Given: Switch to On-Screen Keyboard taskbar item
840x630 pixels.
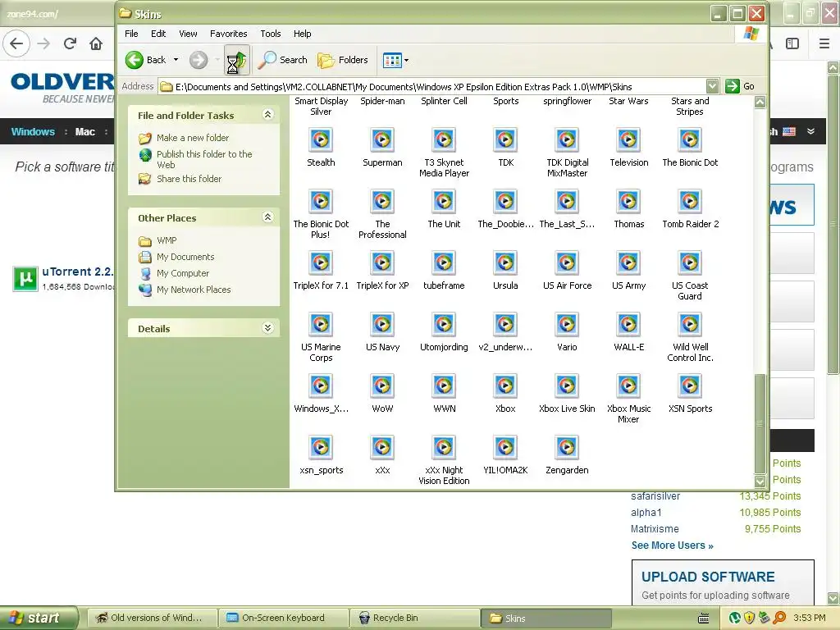Looking at the screenshot, I should tap(283, 619).
